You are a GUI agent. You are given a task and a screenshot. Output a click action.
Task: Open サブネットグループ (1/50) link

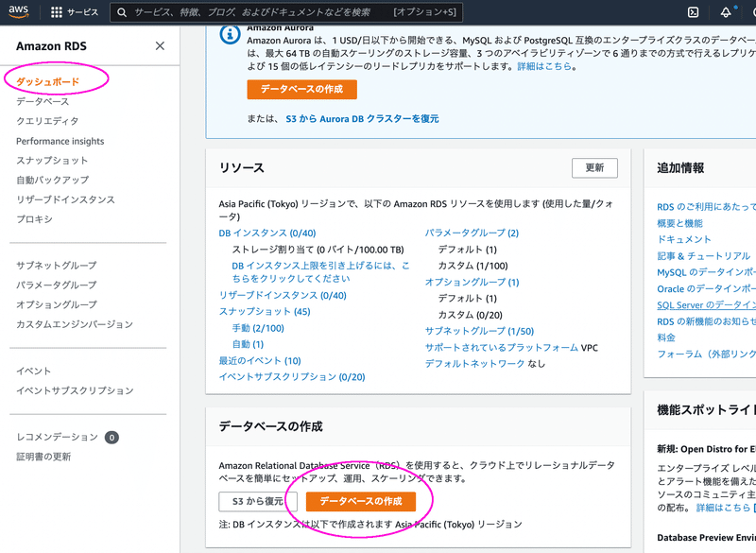pos(479,331)
